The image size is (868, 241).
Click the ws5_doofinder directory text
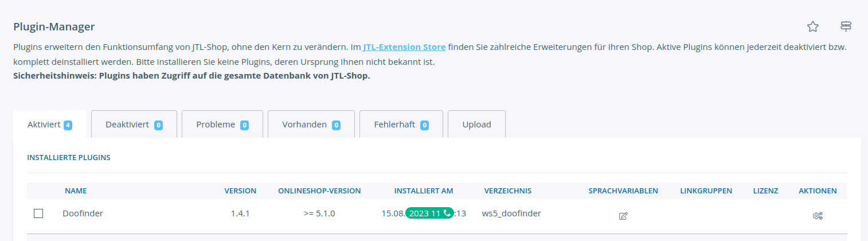coord(511,213)
